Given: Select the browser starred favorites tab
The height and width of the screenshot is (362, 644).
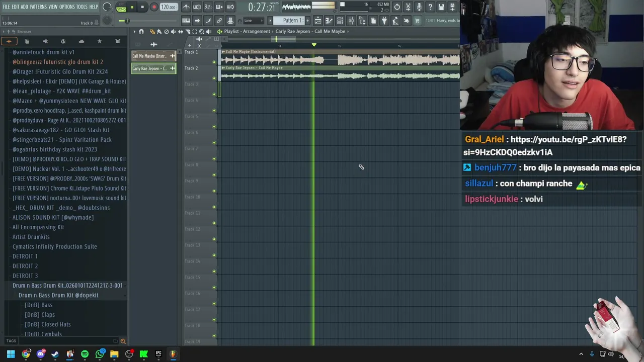Looking at the screenshot, I should (x=99, y=41).
